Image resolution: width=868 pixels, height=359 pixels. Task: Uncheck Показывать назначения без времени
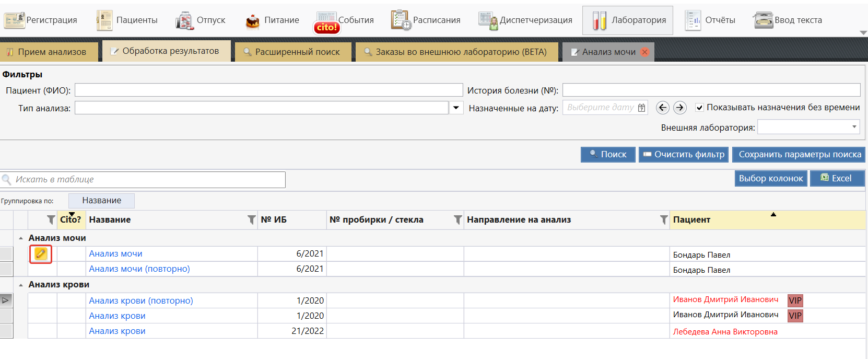[x=699, y=108]
